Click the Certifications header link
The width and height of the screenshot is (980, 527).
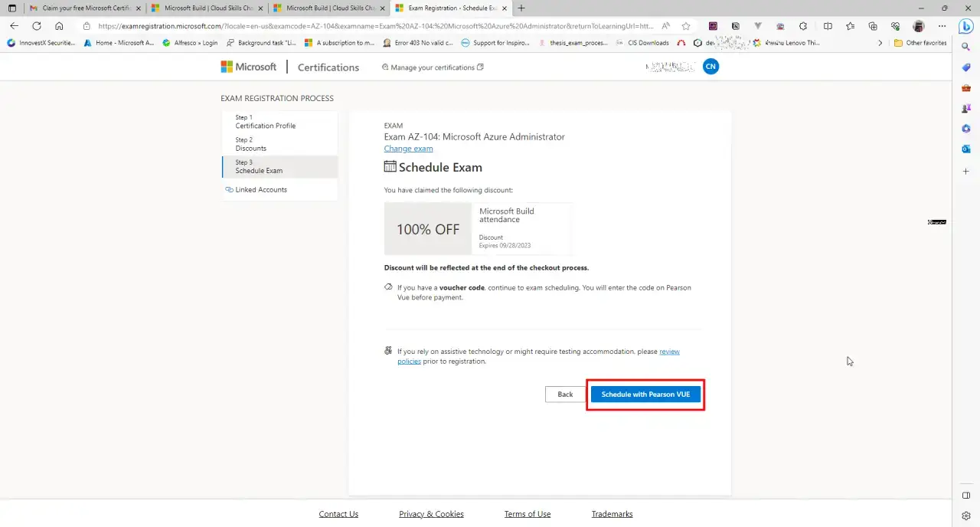pyautogui.click(x=328, y=67)
